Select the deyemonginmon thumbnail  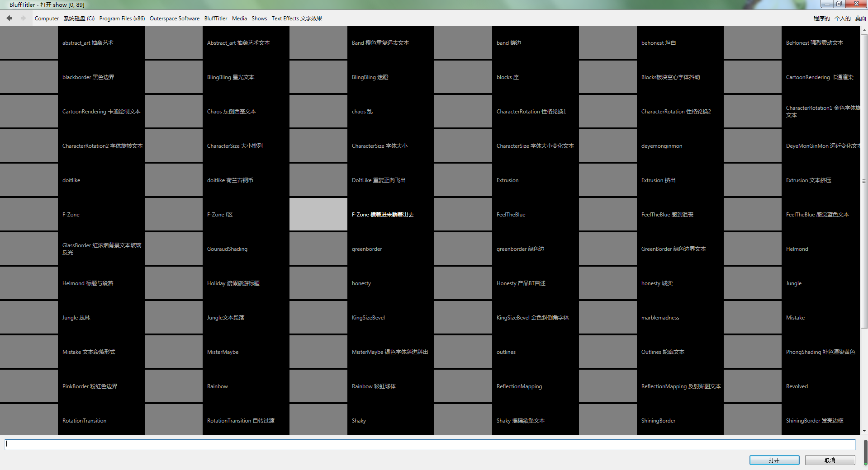pyautogui.click(x=608, y=146)
